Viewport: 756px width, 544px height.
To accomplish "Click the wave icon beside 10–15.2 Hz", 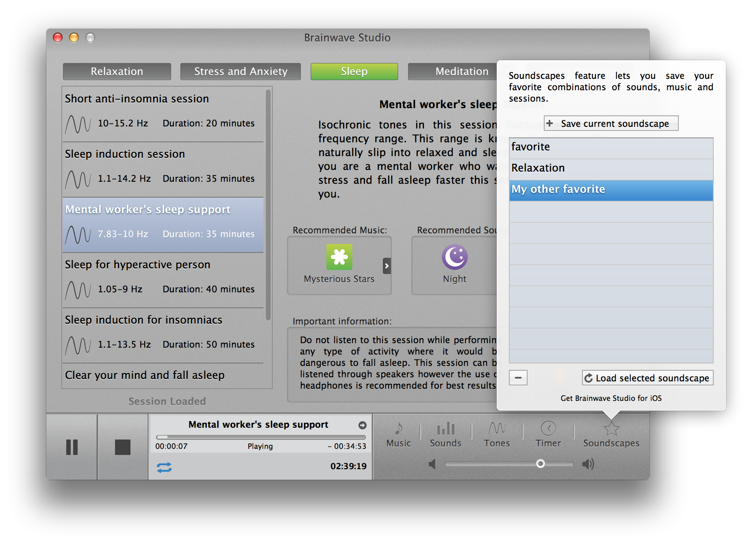I will (78, 124).
